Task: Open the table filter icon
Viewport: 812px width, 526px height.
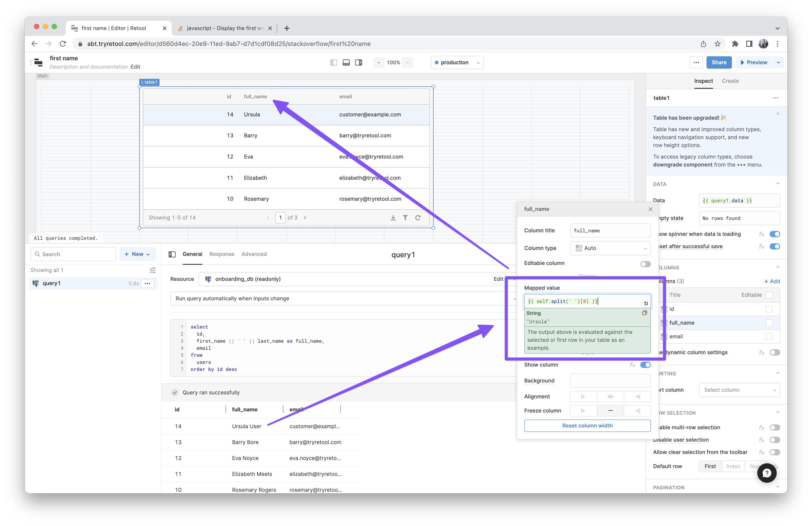Action: point(405,218)
